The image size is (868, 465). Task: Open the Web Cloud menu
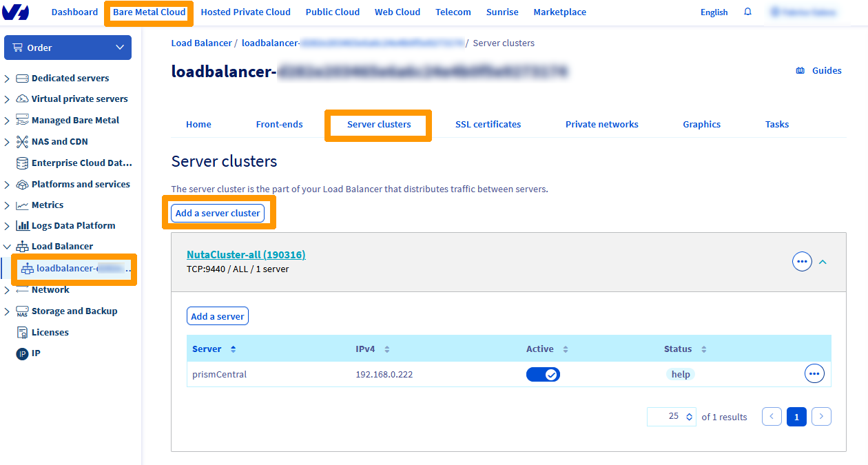click(397, 12)
